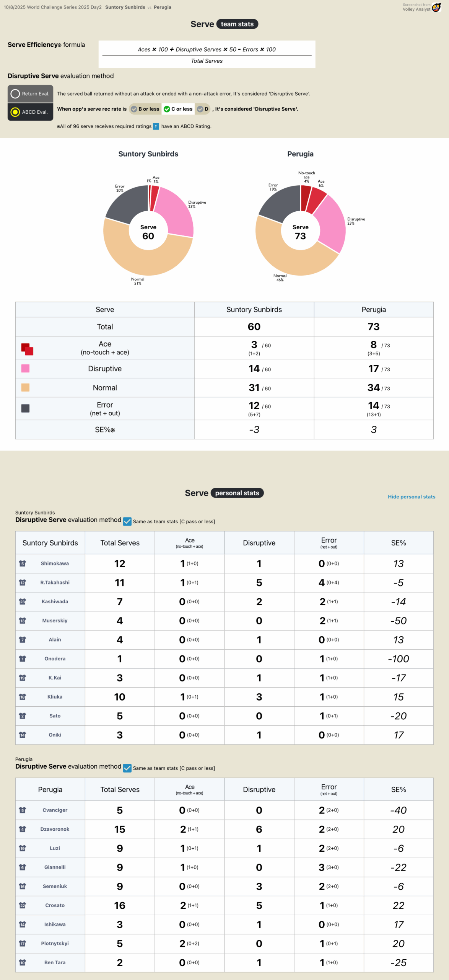449x980 pixels.
Task: Click Muserskiy's jersey icon
Action: pyautogui.click(x=23, y=621)
